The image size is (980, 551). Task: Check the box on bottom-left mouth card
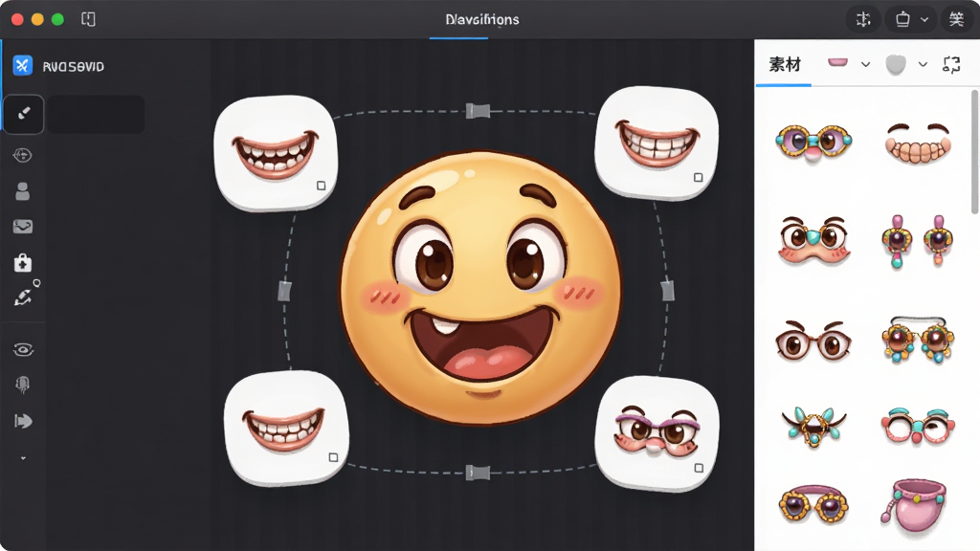point(333,457)
